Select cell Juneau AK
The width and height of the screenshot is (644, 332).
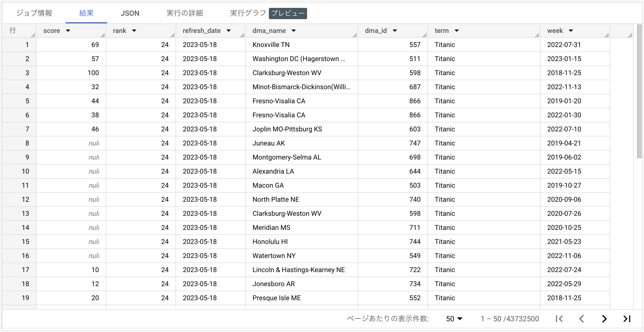click(301, 143)
